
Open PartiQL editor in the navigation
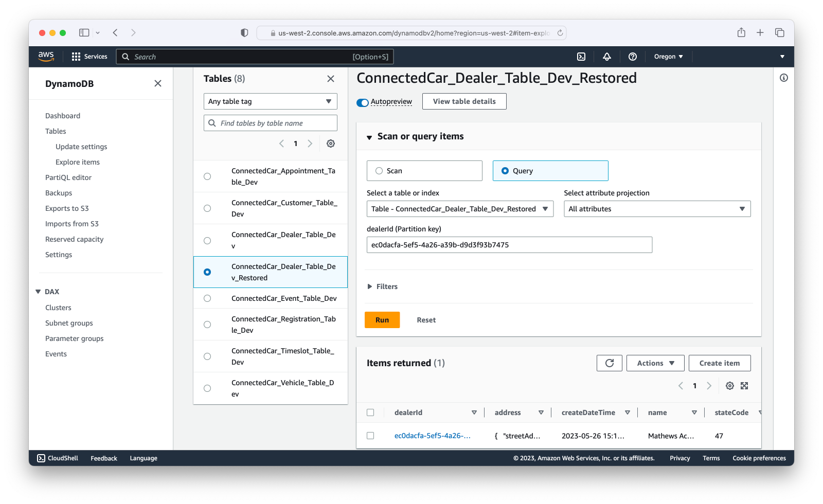pos(68,177)
